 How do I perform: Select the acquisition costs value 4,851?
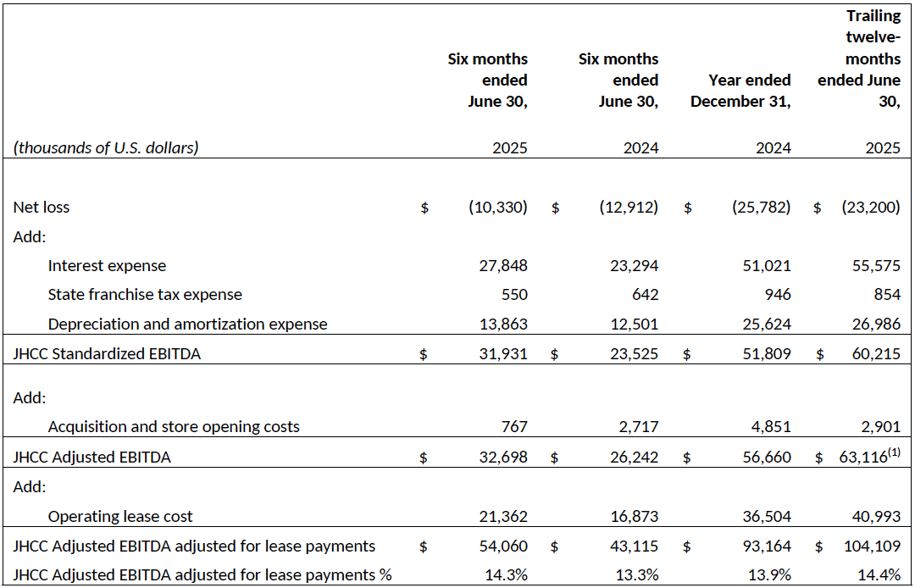point(770,427)
